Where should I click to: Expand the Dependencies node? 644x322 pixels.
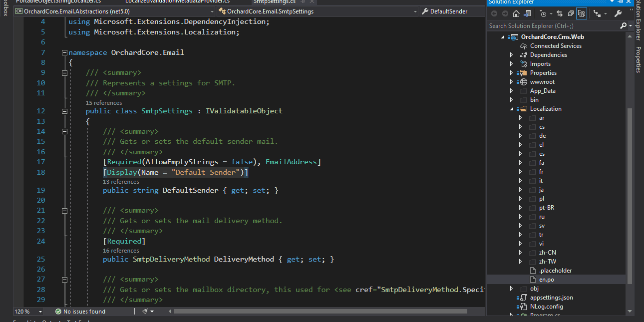[511, 55]
